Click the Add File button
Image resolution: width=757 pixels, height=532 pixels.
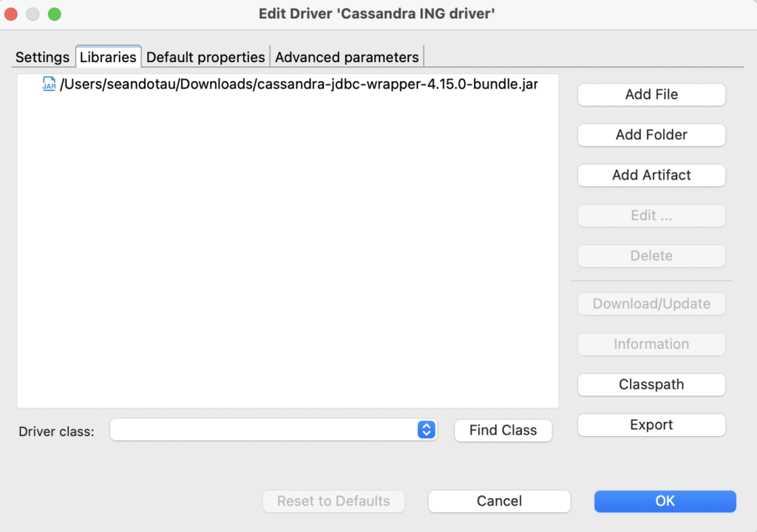pyautogui.click(x=651, y=95)
